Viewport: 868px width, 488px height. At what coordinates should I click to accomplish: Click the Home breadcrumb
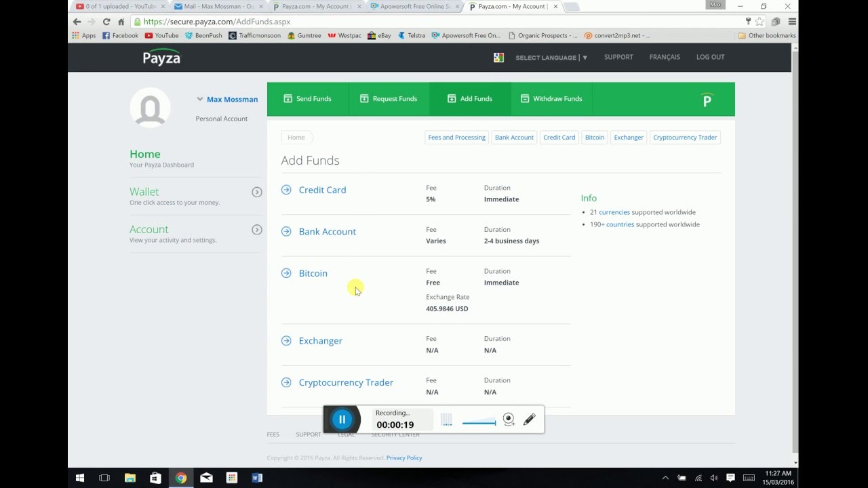(296, 137)
